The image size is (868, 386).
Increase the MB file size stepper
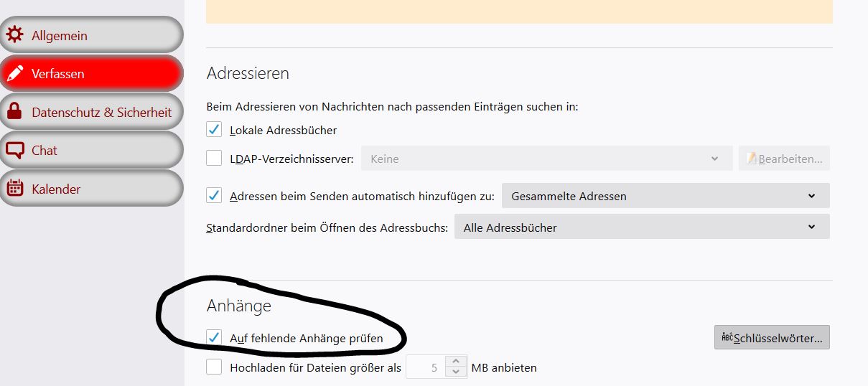(455, 362)
